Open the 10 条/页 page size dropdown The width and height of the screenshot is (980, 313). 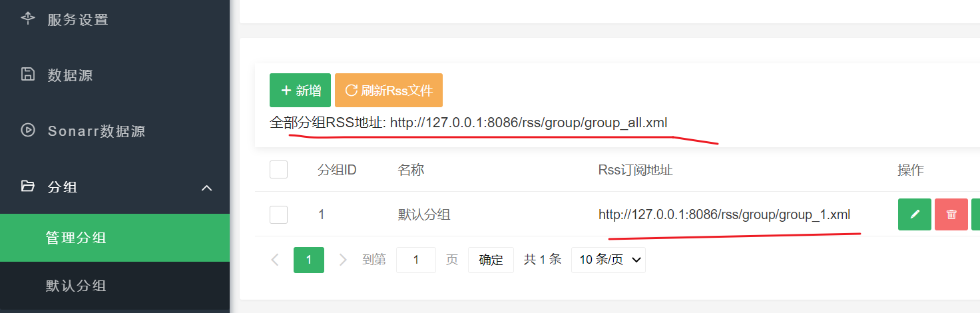point(609,260)
